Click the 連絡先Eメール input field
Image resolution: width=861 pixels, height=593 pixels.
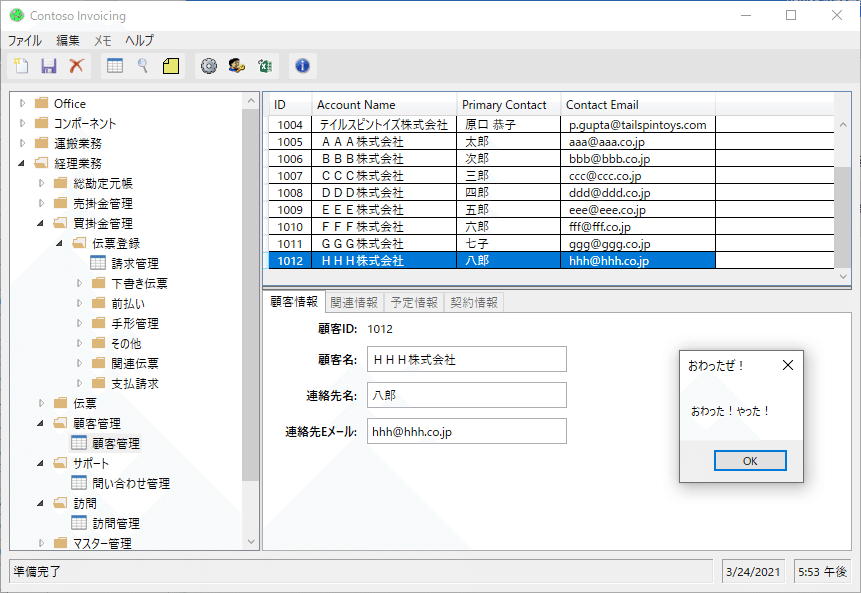467,432
